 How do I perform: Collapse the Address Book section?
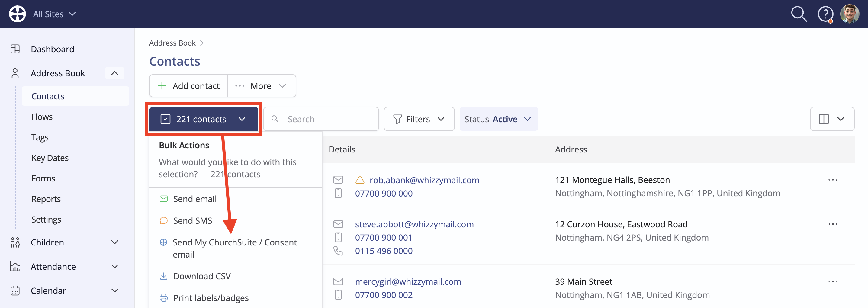click(x=114, y=73)
